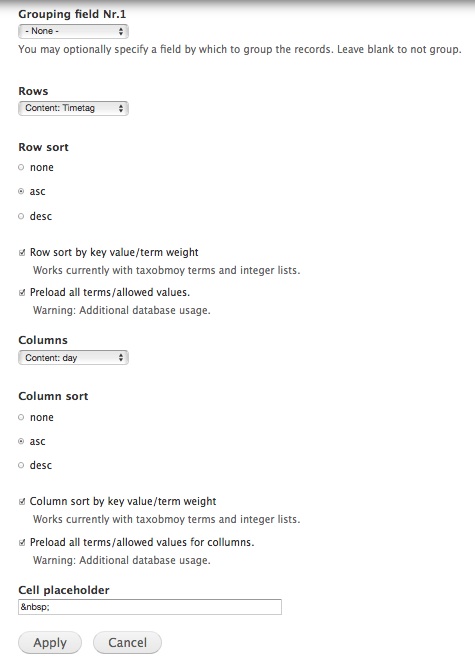Screen dimensions: 475x659
Task: Open the Rows Content: Timetag dropdown
Action: coord(73,108)
